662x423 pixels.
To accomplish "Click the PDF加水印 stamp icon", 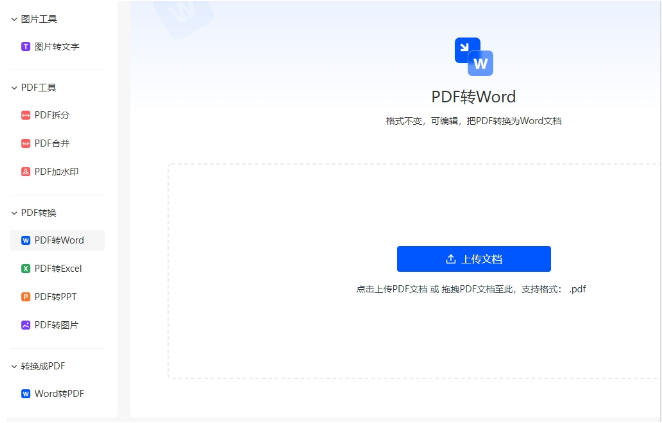I will point(26,172).
